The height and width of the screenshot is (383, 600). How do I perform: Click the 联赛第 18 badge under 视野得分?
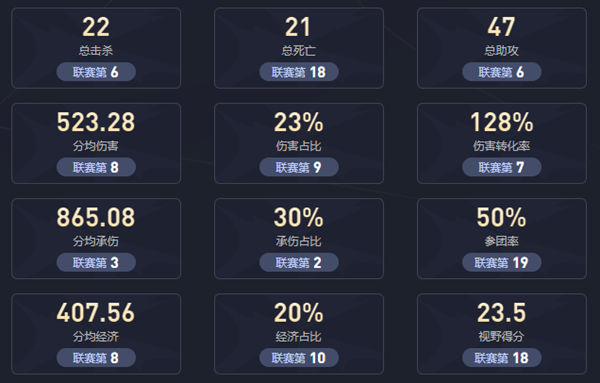point(502,358)
